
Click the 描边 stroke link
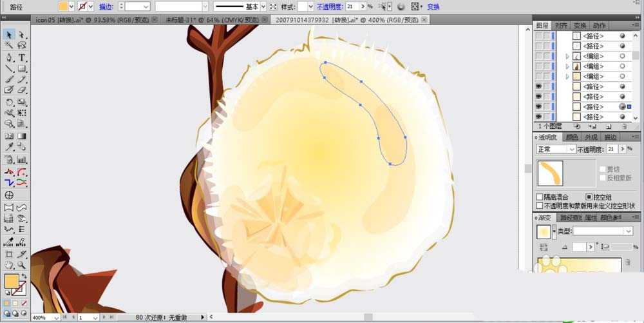pos(106,6)
